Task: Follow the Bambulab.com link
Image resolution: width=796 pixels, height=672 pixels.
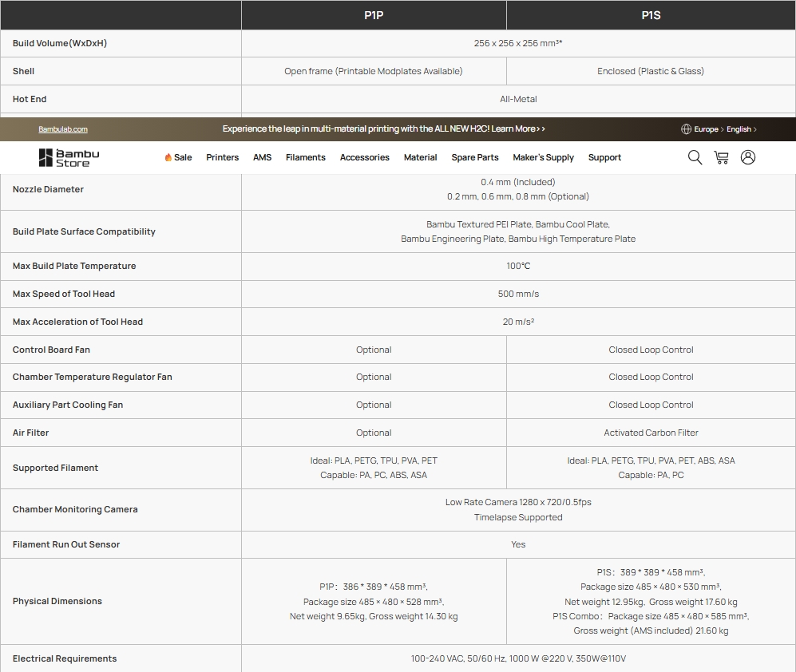Action: 63,129
